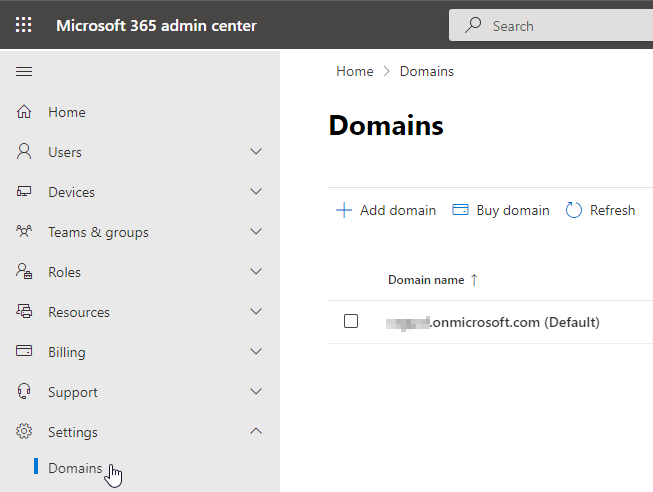Click the Roles person-badge icon
Viewport: 653px width, 492px height.
pos(24,271)
